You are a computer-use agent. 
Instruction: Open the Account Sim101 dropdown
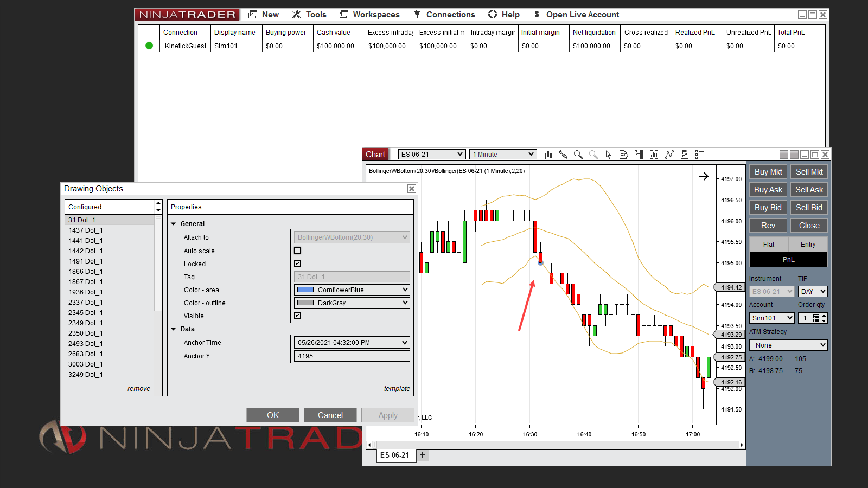pos(772,318)
